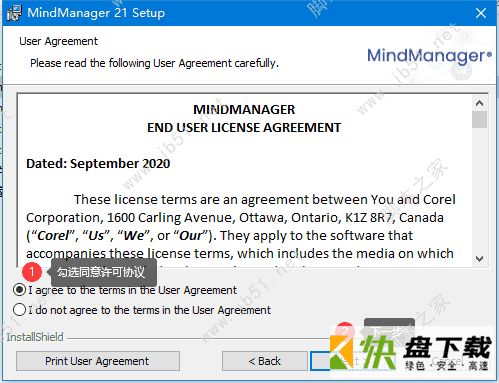Click the orange-green 快盘下载 watermark logo

click(x=413, y=353)
